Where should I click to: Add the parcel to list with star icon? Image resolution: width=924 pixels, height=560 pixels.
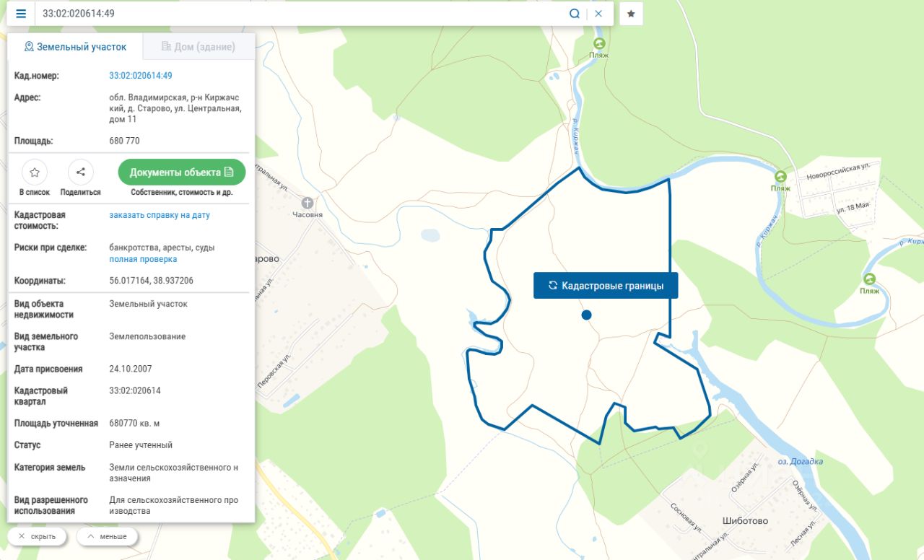click(x=35, y=172)
